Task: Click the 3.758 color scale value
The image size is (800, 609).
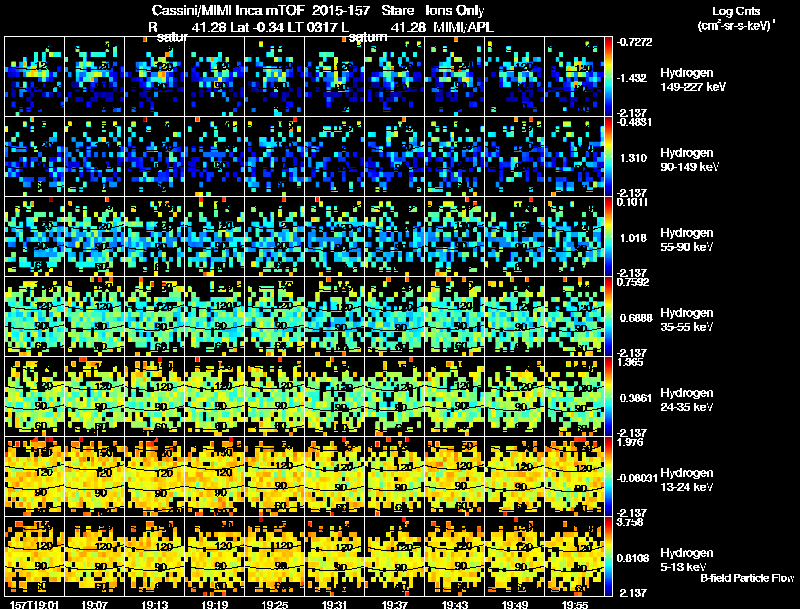Action: tap(630, 523)
